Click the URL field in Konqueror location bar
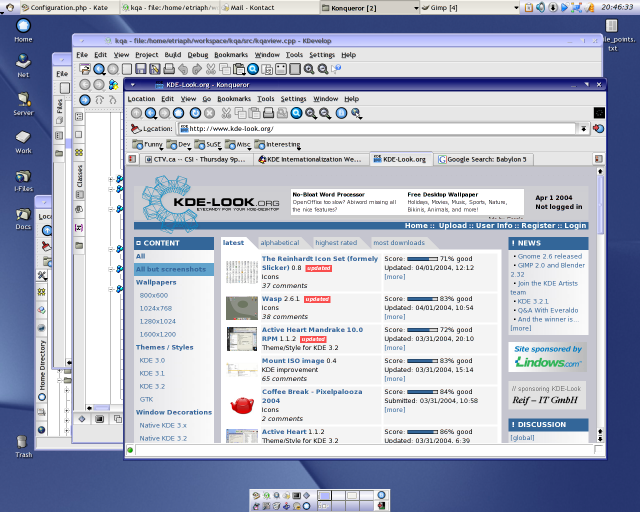This screenshot has height=512, width=640. (x=377, y=129)
